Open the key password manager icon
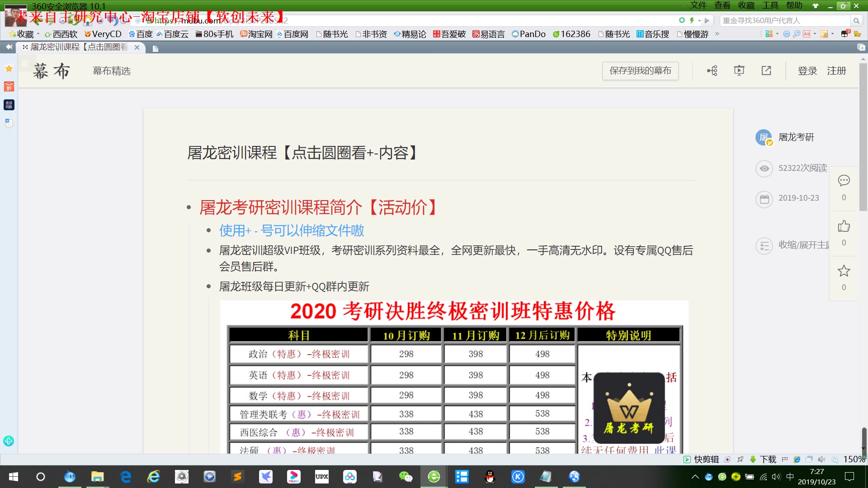 797,34
